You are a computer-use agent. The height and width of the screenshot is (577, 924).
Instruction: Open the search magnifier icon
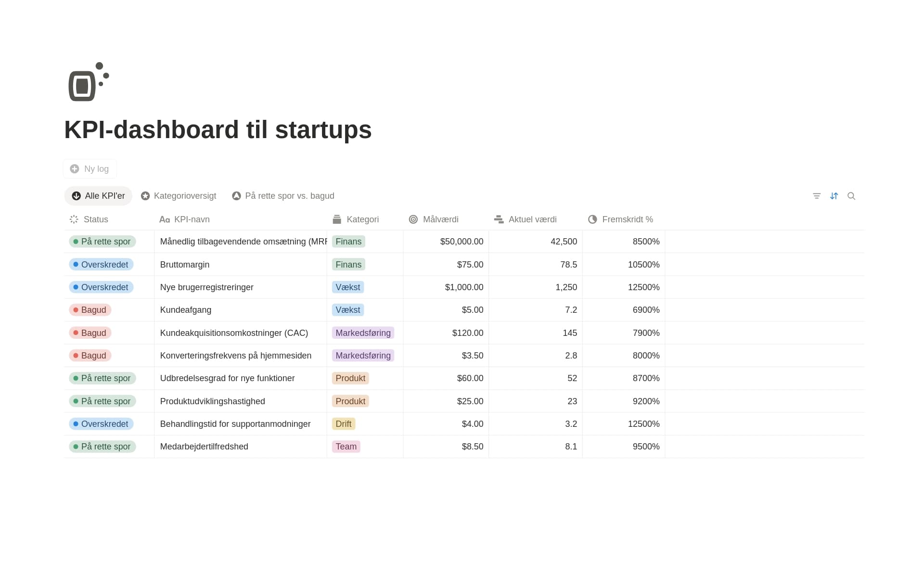(x=851, y=196)
